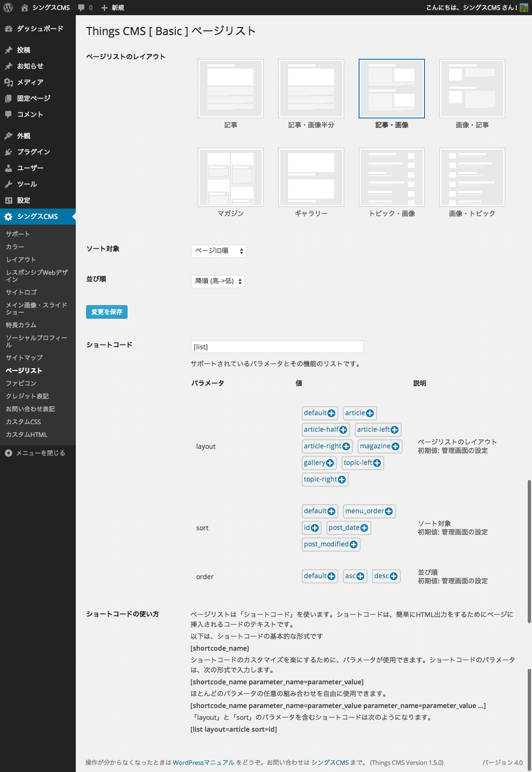Choose the 画像・トピック layout thumbnail
This screenshot has height=772, width=532.
pyautogui.click(x=472, y=177)
